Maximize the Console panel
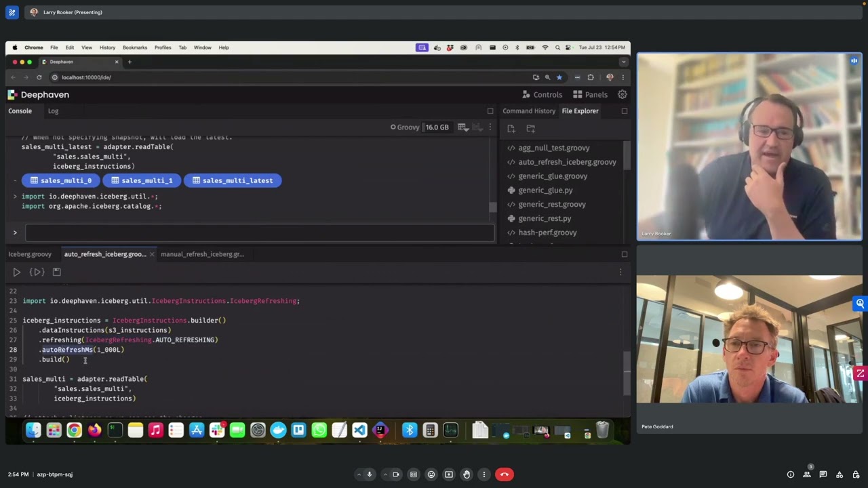The width and height of the screenshot is (868, 488). tap(490, 111)
